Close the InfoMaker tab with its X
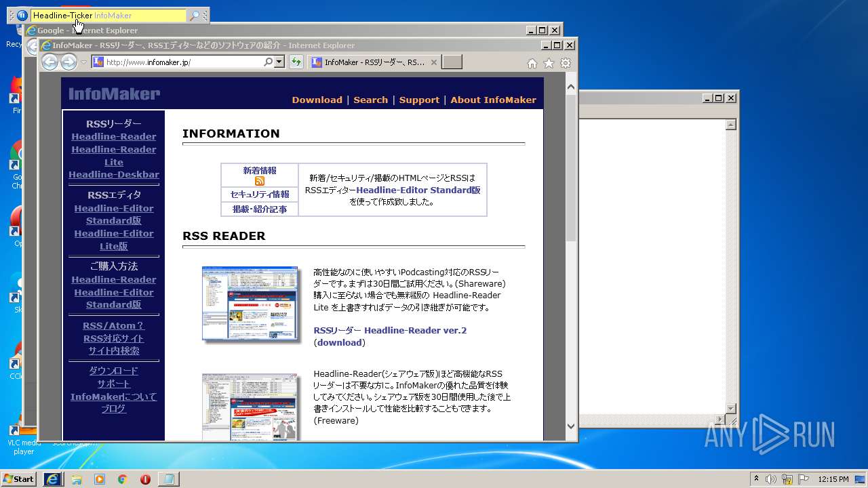 (433, 62)
